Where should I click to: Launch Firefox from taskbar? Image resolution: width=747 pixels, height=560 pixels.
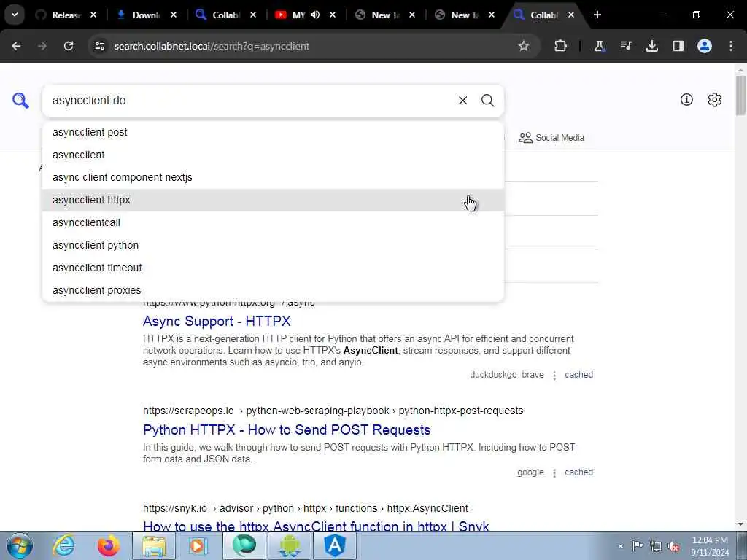coord(108,546)
